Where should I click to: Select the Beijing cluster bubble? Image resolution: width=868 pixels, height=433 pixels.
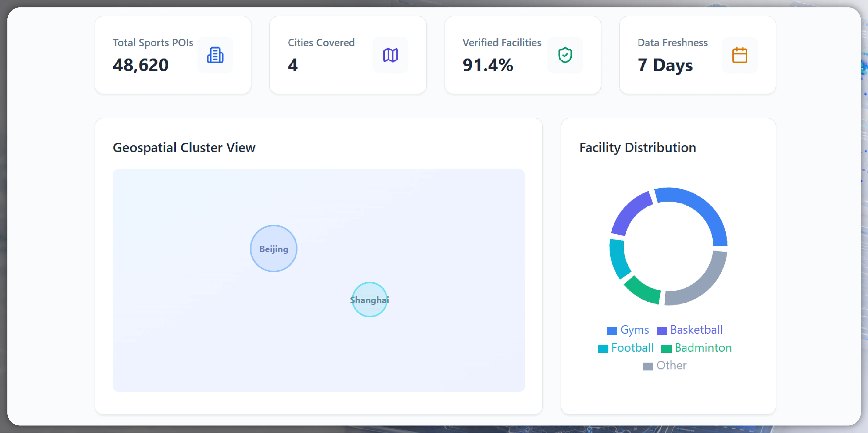(274, 249)
